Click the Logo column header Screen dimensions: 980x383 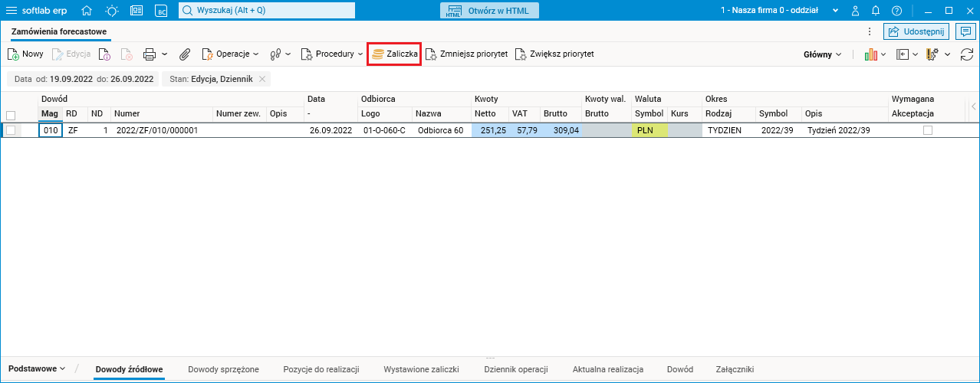click(x=385, y=113)
